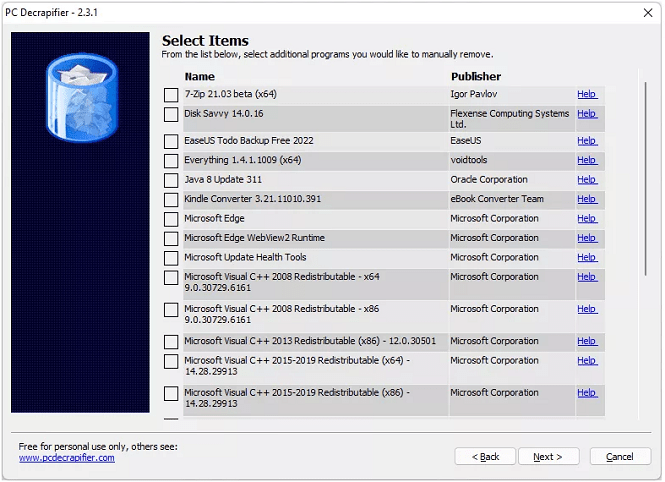Cancel the PC Decrapifier wizard
Image resolution: width=665 pixels, height=482 pixels.
point(620,457)
